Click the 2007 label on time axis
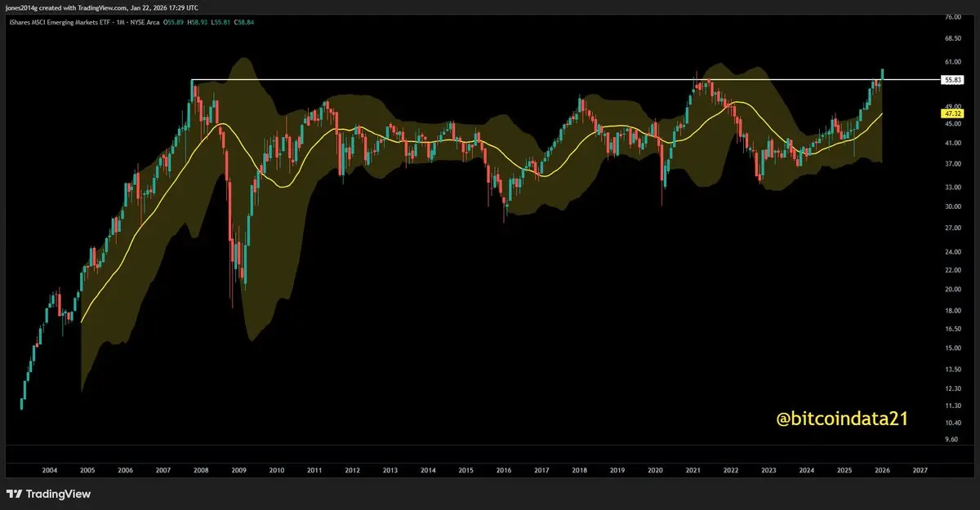The width and height of the screenshot is (980, 510). click(x=163, y=471)
